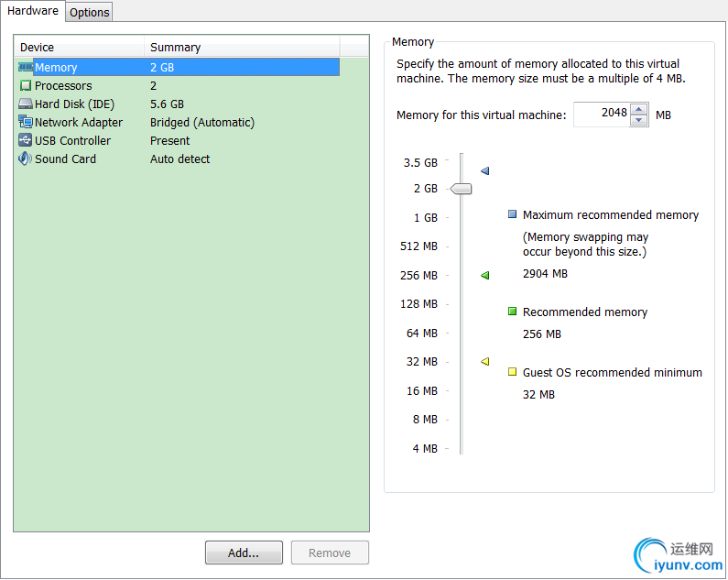Screen dimensions: 728x580
Task: Click the 1 GB slider scale label
Action: [x=426, y=217]
